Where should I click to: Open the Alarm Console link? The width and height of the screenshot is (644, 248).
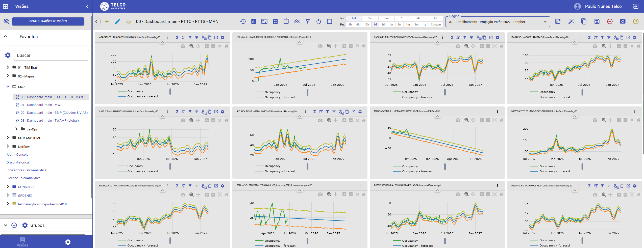coord(17,154)
